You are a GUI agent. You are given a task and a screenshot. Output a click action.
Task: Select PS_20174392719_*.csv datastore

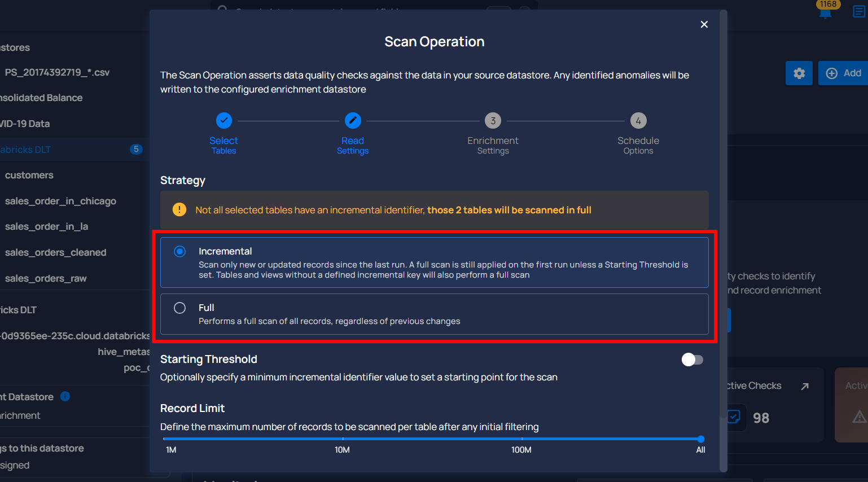point(57,72)
